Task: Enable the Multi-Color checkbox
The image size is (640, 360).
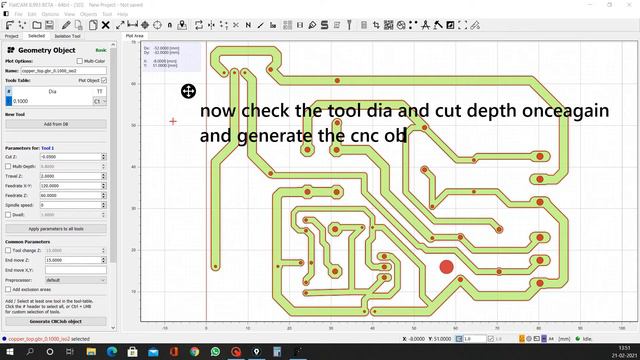Action: [x=80, y=61]
